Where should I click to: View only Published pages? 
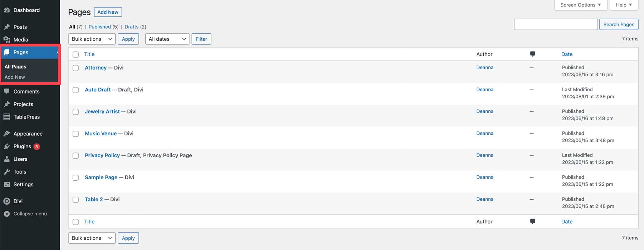pos(100,26)
